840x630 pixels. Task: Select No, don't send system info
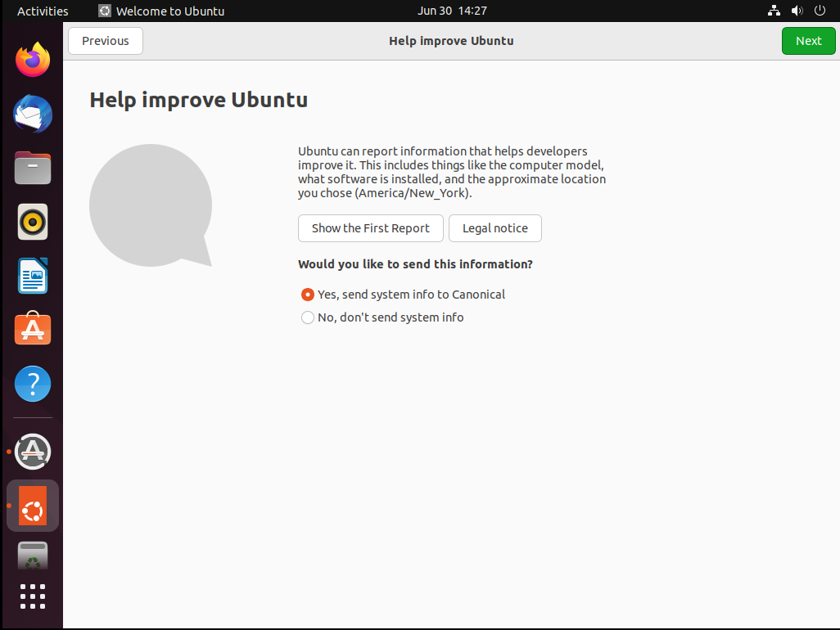308,317
